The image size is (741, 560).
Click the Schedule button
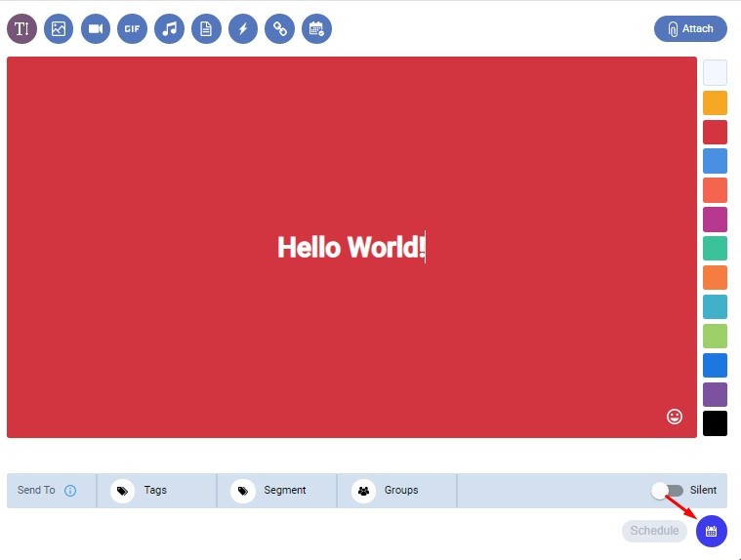click(x=654, y=531)
